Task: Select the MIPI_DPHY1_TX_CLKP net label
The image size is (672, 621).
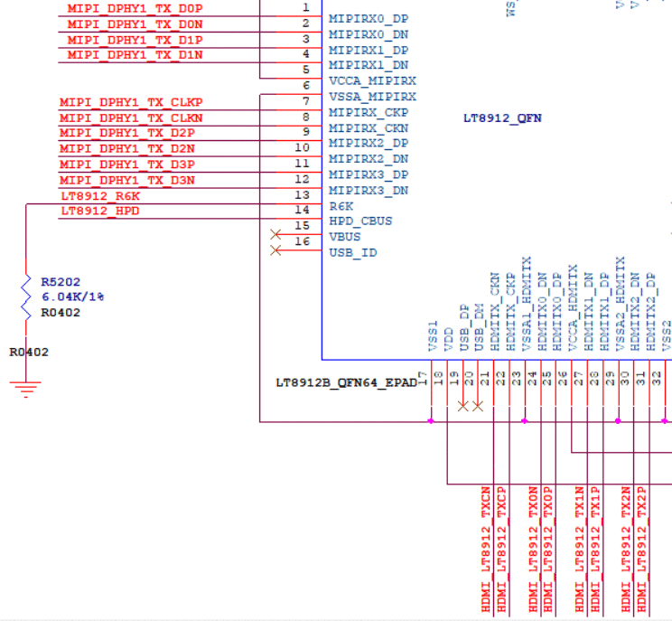Action: point(131,102)
